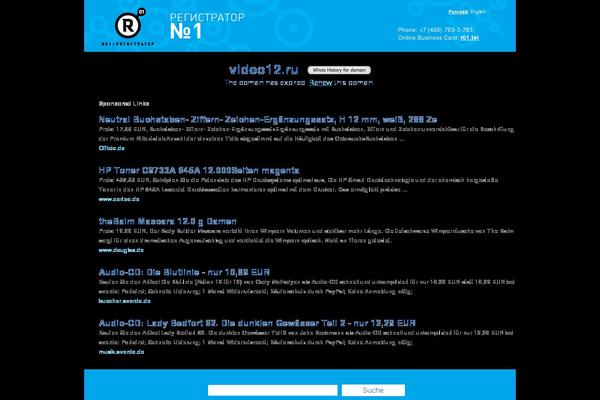The image size is (600, 400).
Task: Click the URL under the Die Blutlinie ad
Action: click(124, 301)
